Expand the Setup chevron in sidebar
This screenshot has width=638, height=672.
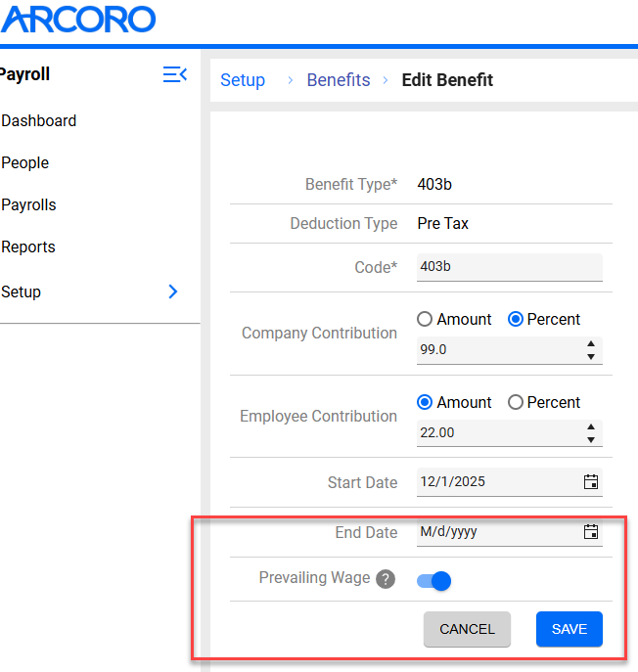pyautogui.click(x=173, y=291)
